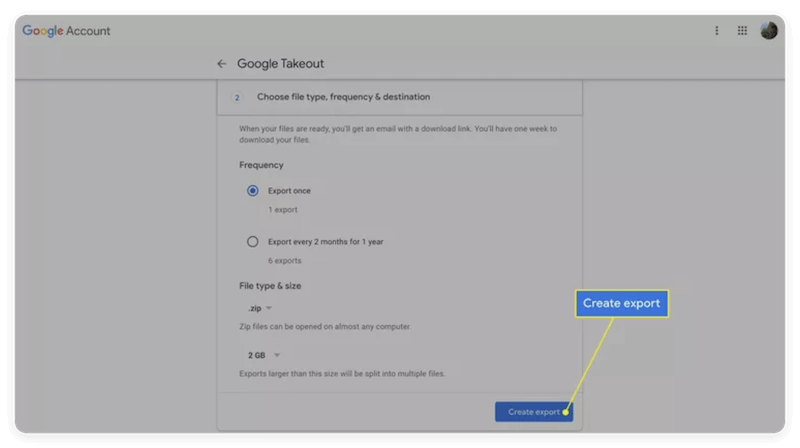This screenshot has height=448, width=800.
Task: Open the 2 GB size dropdown
Action: pos(264,355)
